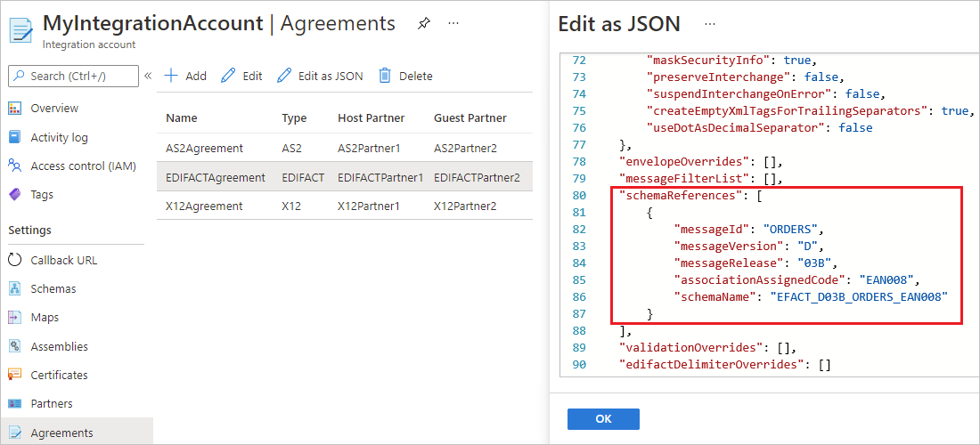Click the Integration account document icon
Image resolution: width=980 pixels, height=445 pixels.
(x=22, y=30)
